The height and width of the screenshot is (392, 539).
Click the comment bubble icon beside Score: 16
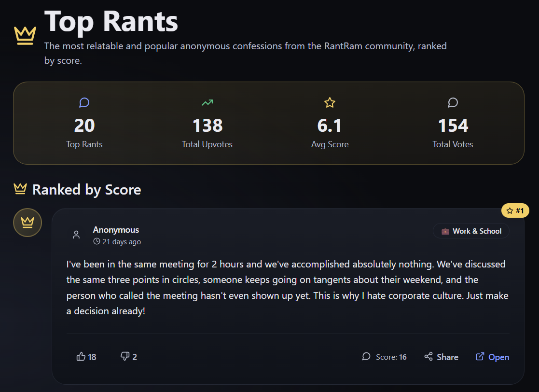pyautogui.click(x=366, y=357)
